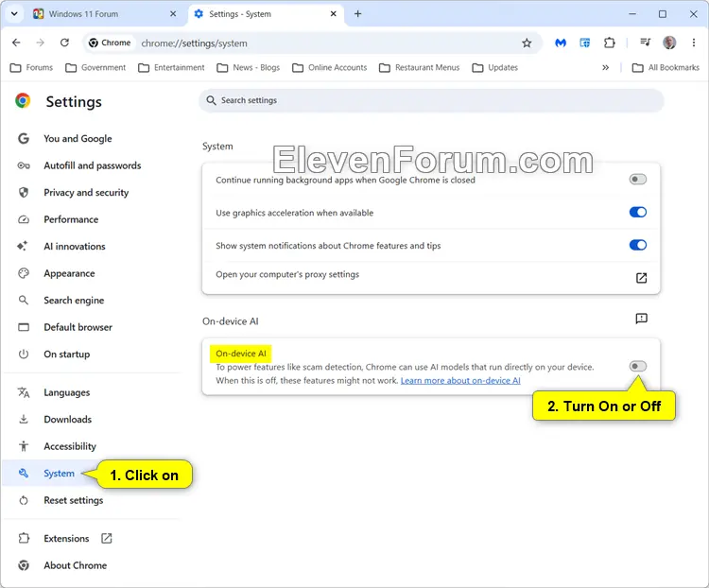
Task: Open Accessibility settings section
Action: click(x=70, y=446)
